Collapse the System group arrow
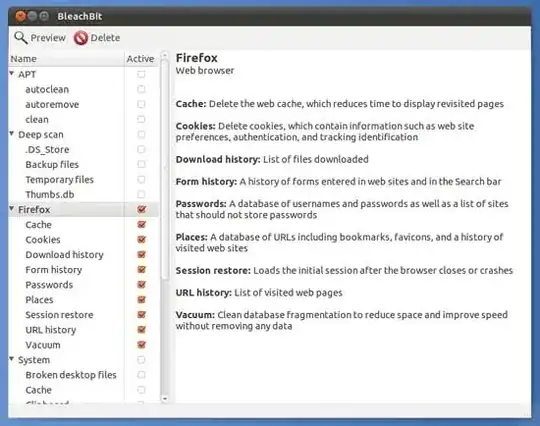This screenshot has width=540, height=426. click(12, 359)
